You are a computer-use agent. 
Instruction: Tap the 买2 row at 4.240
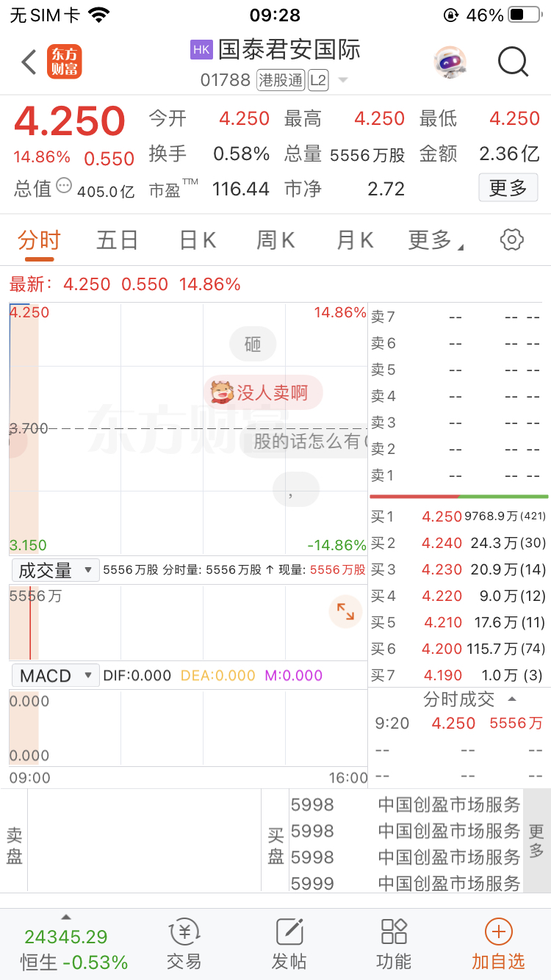point(459,543)
